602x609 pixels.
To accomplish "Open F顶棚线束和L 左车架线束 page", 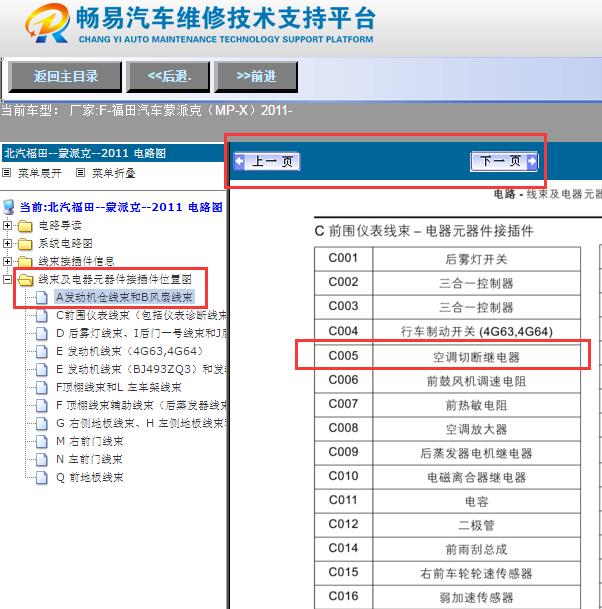I will [119, 387].
